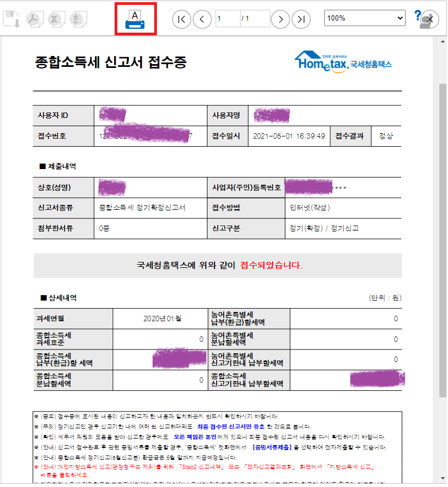Click the '신고구분' label cell
The width and height of the screenshot is (448, 487).
click(246, 229)
